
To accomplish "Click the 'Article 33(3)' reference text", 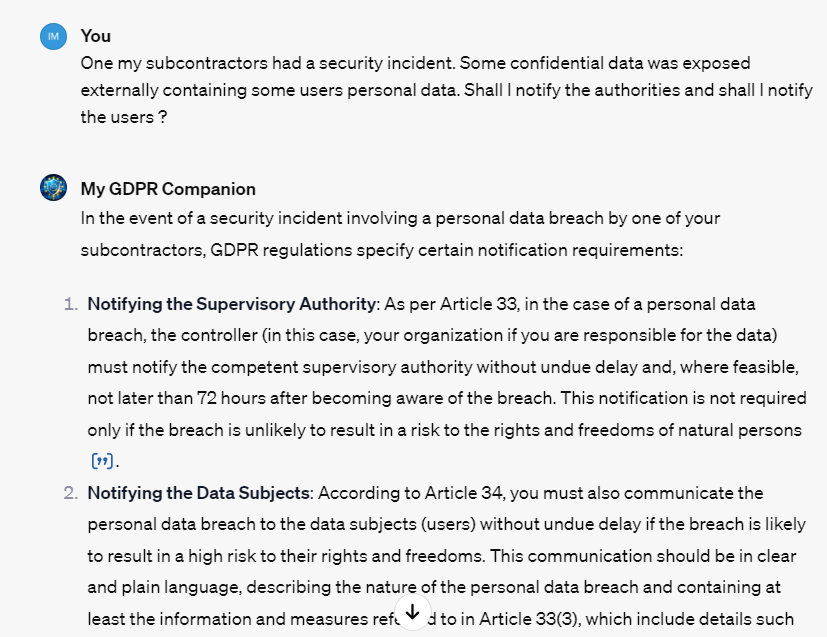I will click(526, 618).
